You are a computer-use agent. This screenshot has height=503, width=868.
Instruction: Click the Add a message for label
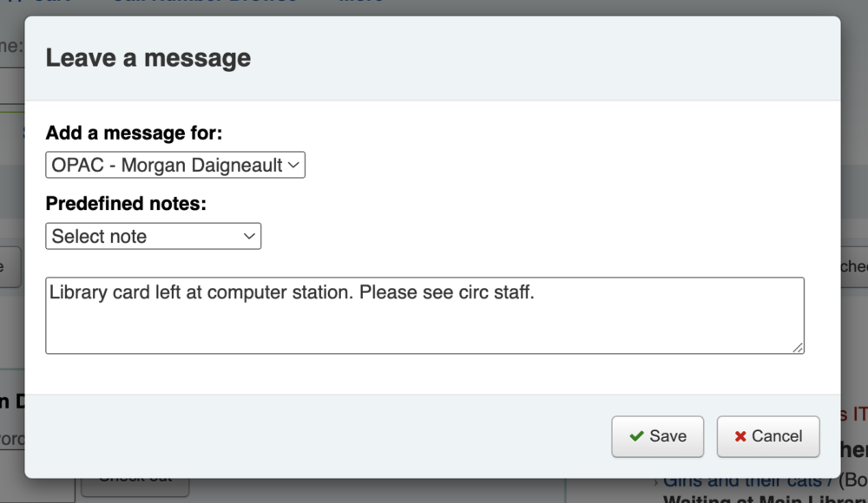click(134, 133)
